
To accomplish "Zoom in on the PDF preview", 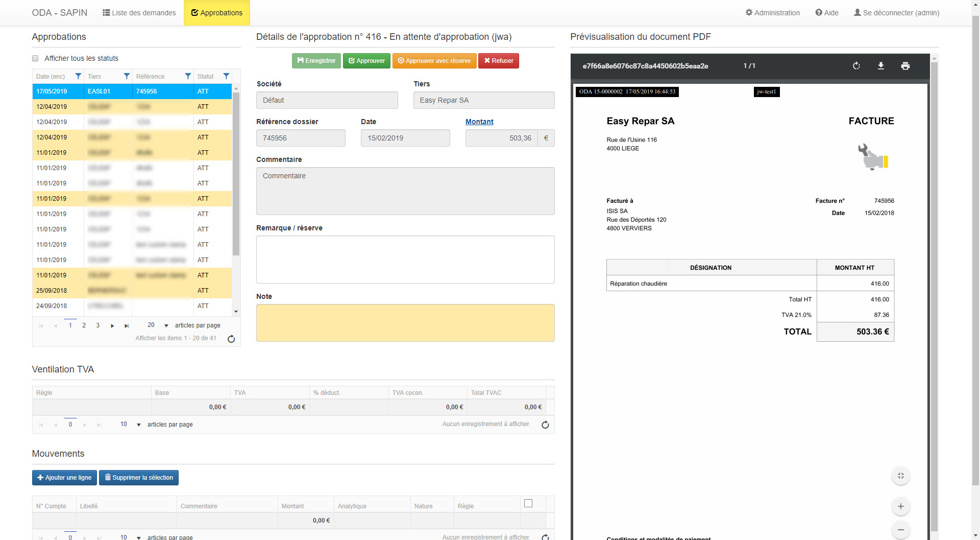I will pyautogui.click(x=901, y=506).
